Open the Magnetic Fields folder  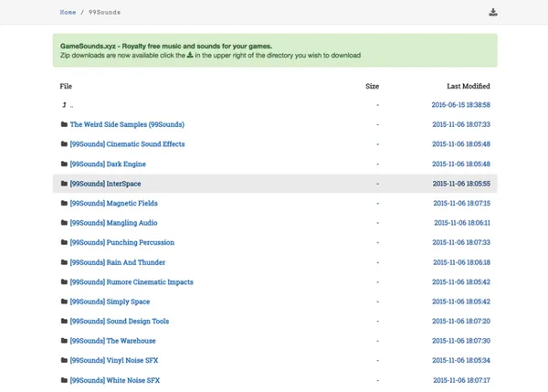[x=113, y=203]
